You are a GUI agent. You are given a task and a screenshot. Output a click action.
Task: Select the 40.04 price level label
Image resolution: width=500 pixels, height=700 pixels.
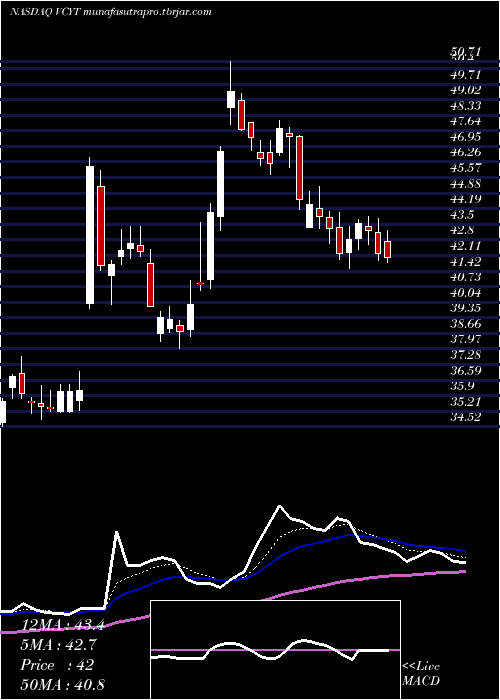465,293
